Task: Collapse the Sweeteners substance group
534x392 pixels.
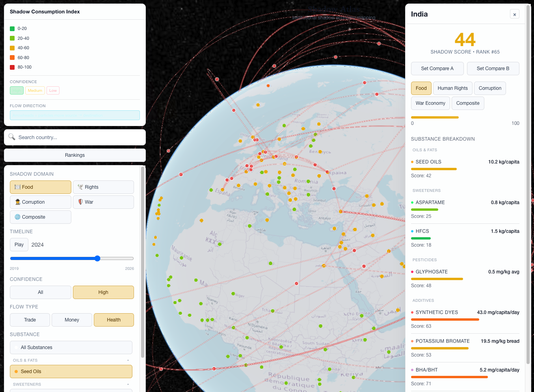Action: coord(128,385)
